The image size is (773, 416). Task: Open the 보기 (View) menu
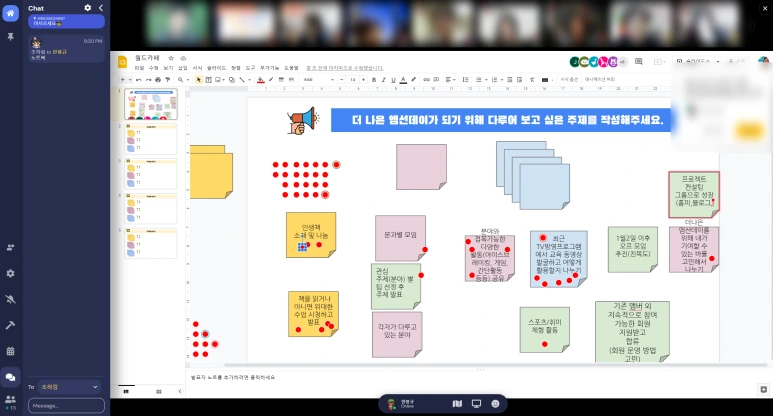click(168, 68)
